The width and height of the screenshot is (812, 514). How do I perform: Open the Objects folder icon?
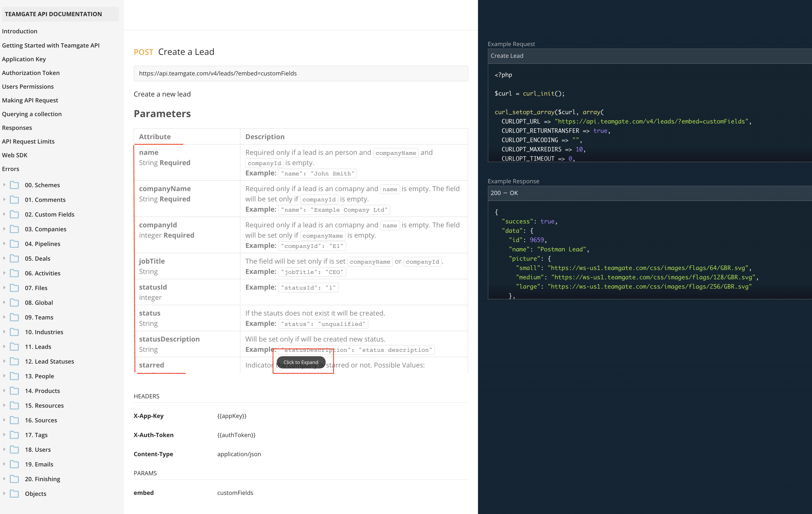[x=14, y=494]
